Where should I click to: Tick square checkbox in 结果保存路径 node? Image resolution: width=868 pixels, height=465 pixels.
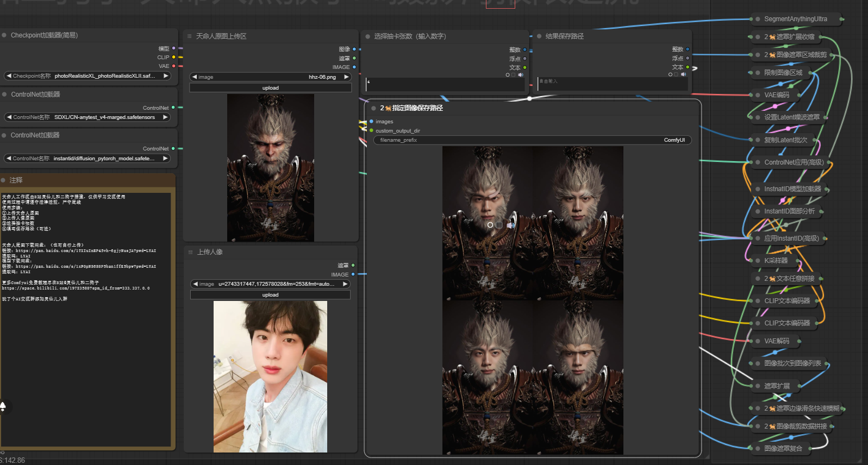676,74
